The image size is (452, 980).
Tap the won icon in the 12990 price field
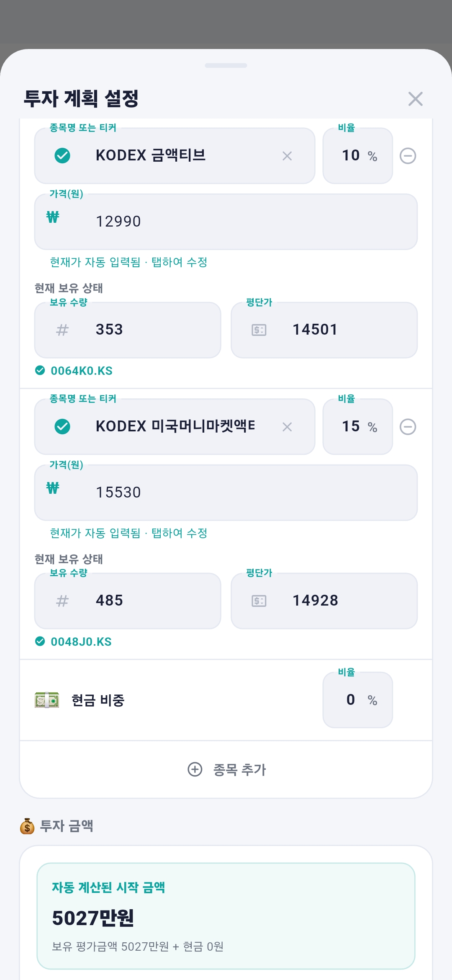click(53, 217)
